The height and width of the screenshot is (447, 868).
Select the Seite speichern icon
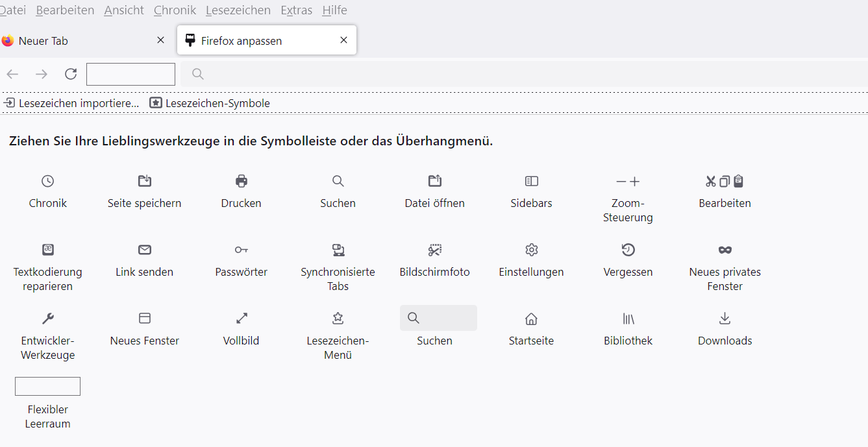(145, 182)
